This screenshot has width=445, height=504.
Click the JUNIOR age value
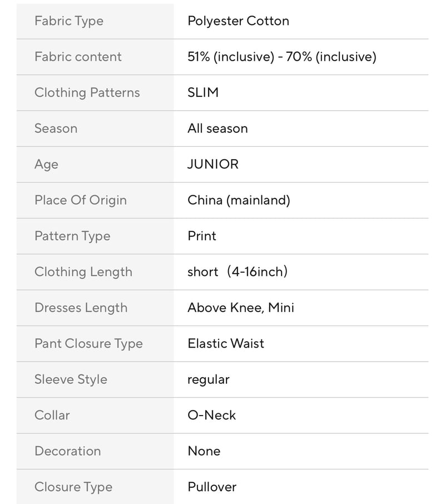point(213,164)
